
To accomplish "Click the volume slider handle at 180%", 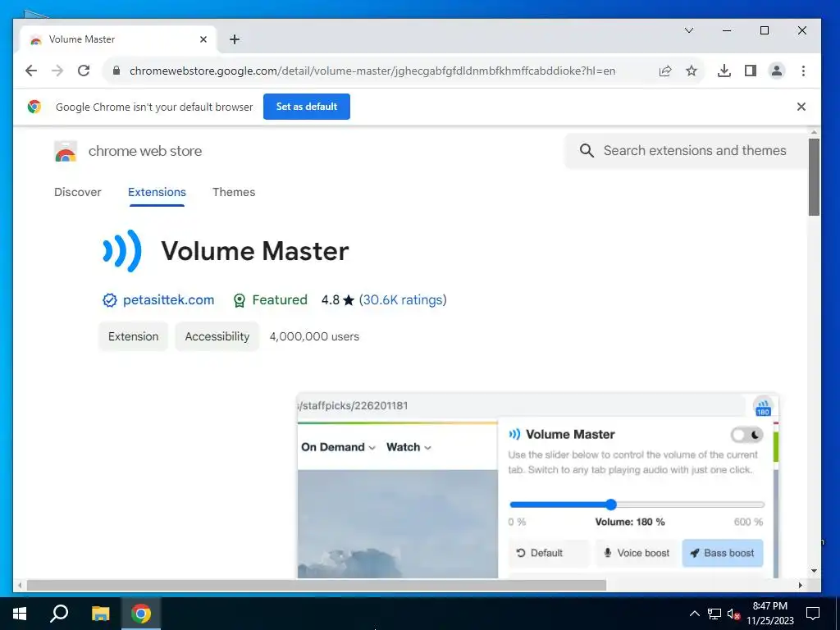I will coord(611,504).
